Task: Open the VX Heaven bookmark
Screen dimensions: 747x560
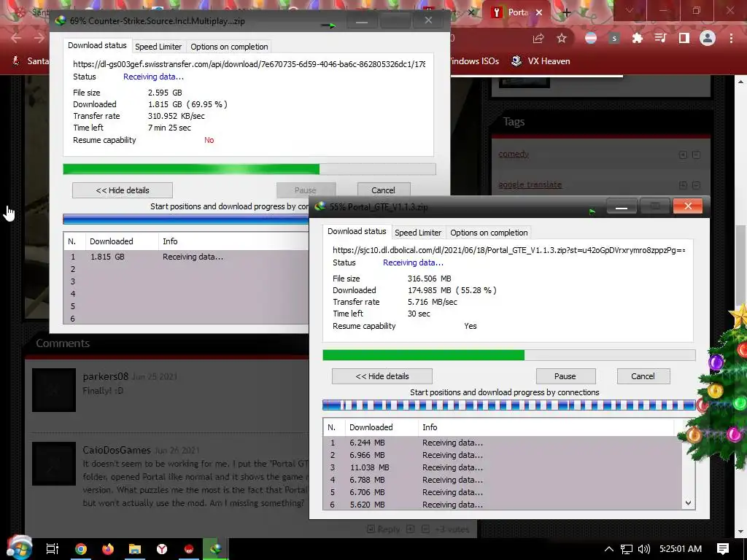Action: [x=541, y=61]
